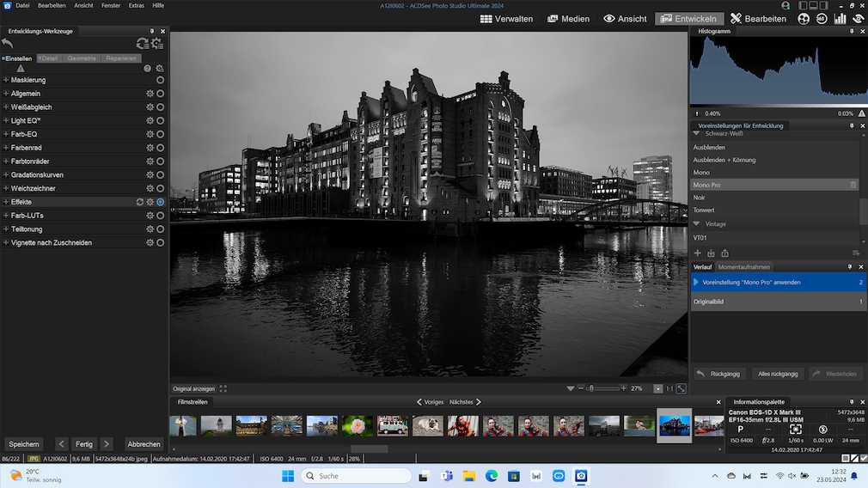Click the fit-to-screen zoom icon
The height and width of the screenshot is (488, 868).
pos(682,388)
